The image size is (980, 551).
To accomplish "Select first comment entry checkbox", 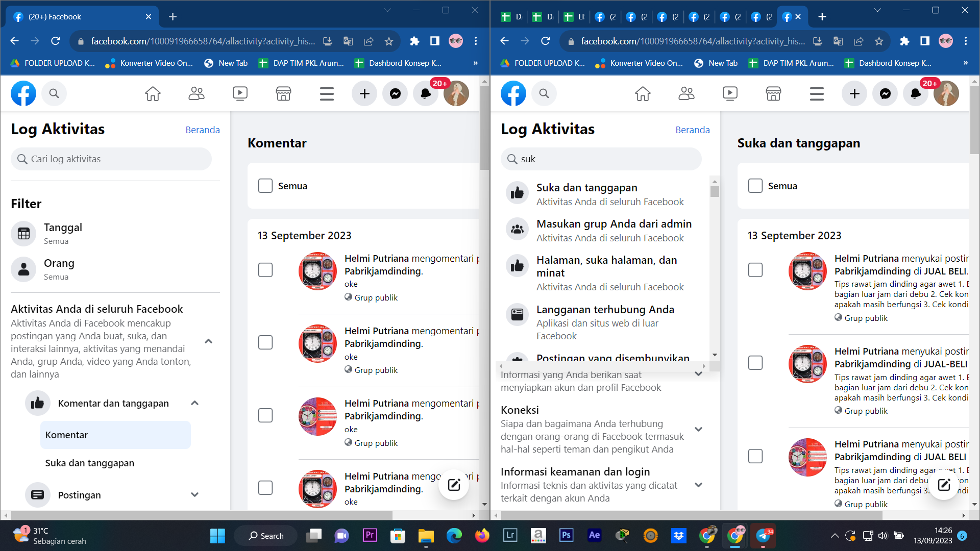I will click(x=265, y=270).
